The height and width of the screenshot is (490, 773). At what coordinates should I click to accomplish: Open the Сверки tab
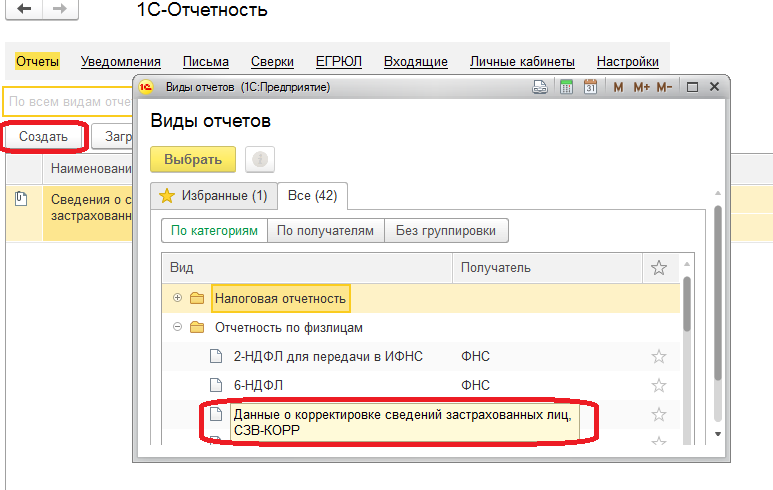click(272, 62)
